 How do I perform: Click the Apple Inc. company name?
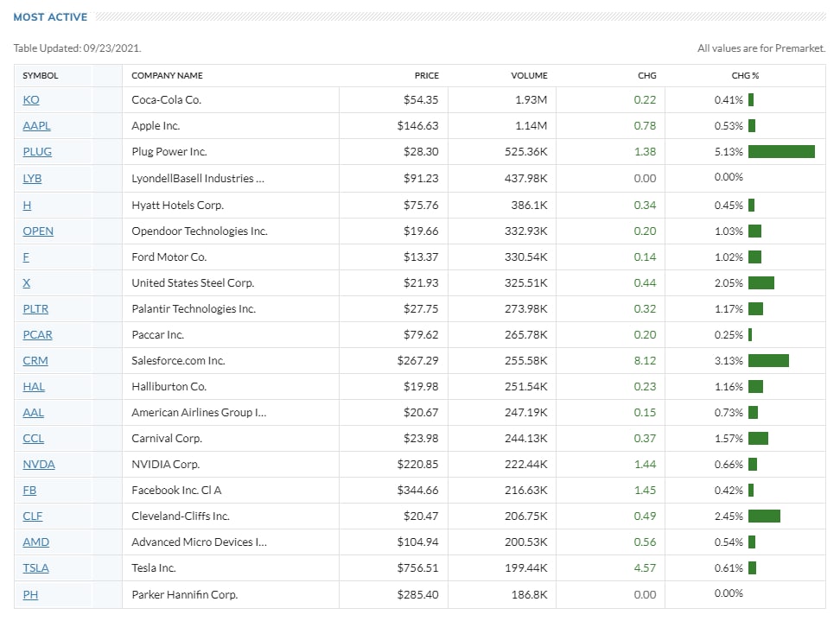(156, 126)
